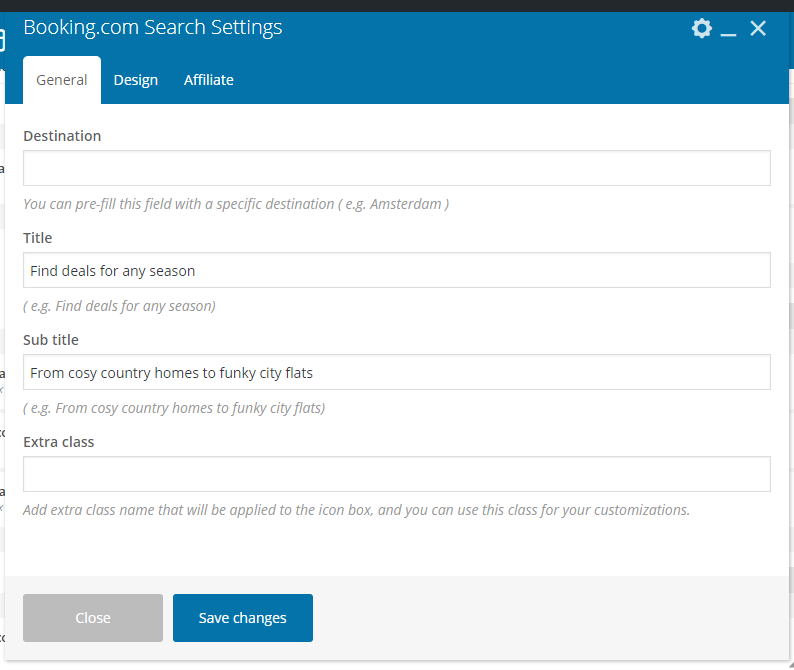Focus the Extra class input field
Viewport: 794px width, 670px height.
(x=396, y=475)
